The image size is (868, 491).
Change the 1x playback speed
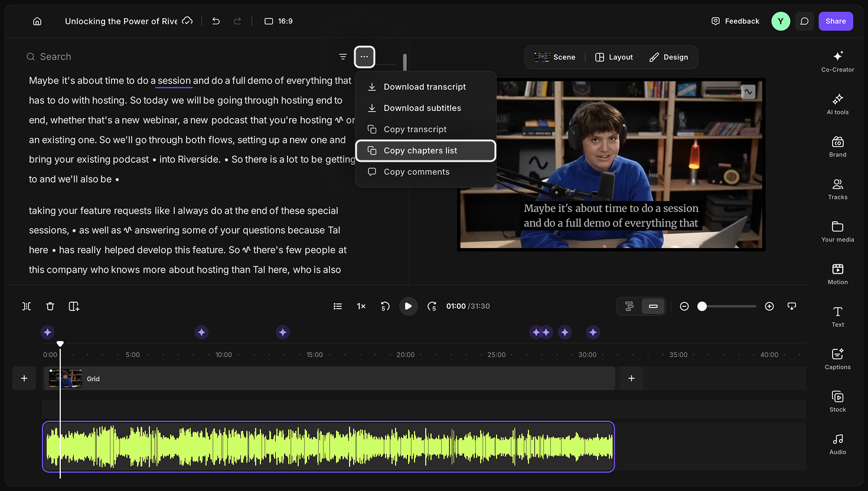pyautogui.click(x=361, y=306)
